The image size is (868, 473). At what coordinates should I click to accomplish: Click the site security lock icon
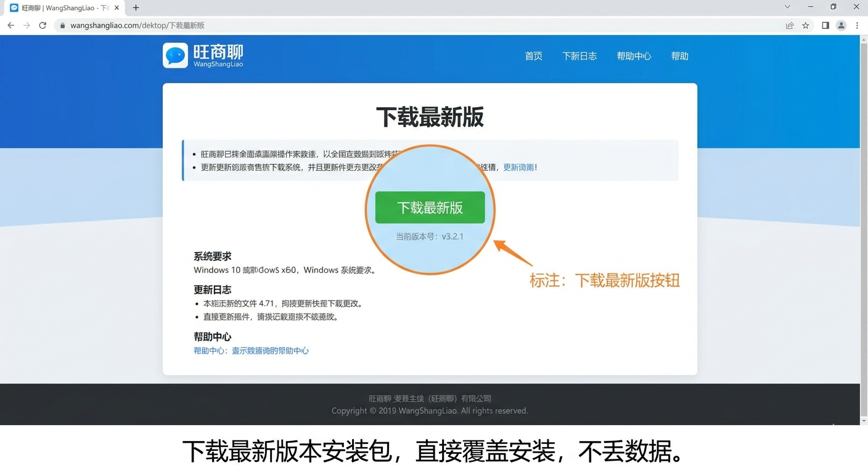[x=62, y=25]
